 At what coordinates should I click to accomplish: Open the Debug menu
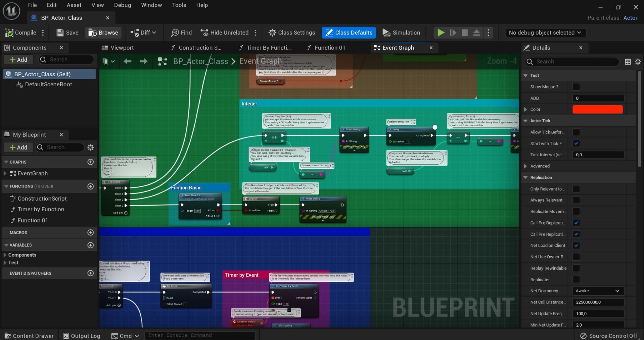click(122, 5)
